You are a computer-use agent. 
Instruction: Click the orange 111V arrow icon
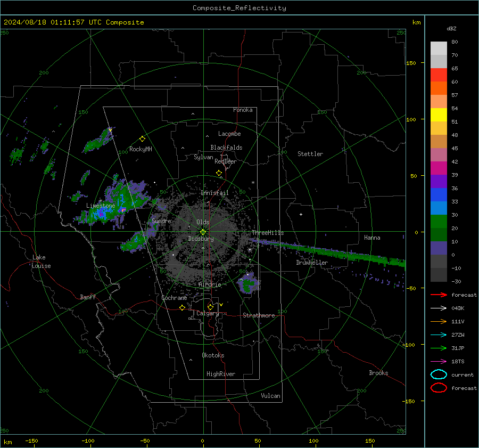click(439, 321)
